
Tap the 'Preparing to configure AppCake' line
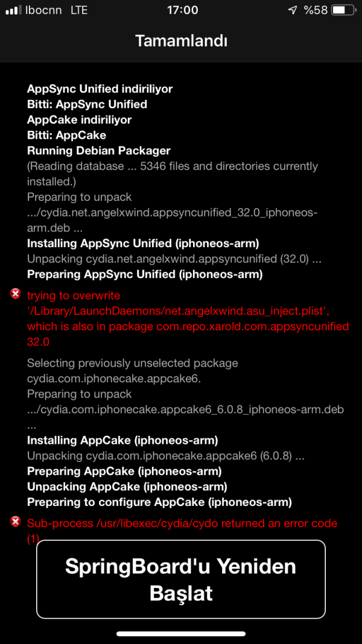[159, 502]
